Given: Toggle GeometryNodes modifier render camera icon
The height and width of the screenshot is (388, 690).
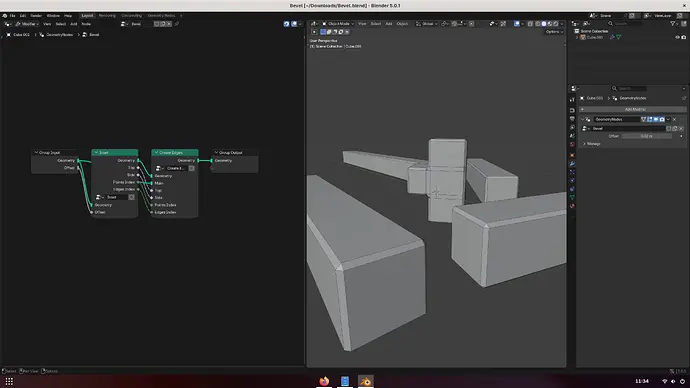Looking at the screenshot, I should tap(662, 119).
